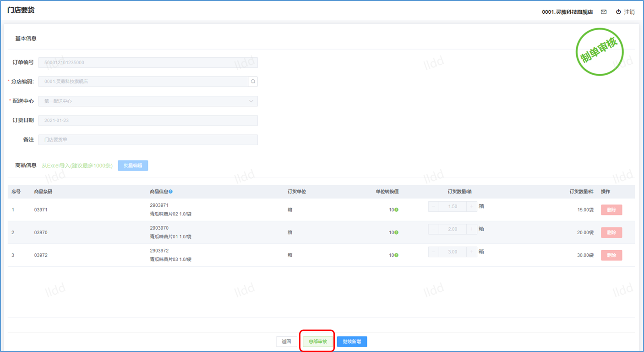
Task: Click the mail envelope icon in header
Action: pos(604,12)
